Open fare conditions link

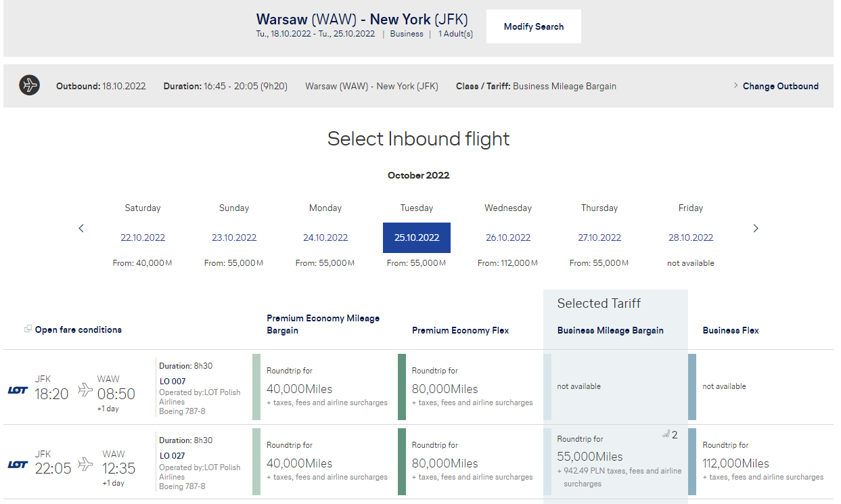tap(78, 329)
